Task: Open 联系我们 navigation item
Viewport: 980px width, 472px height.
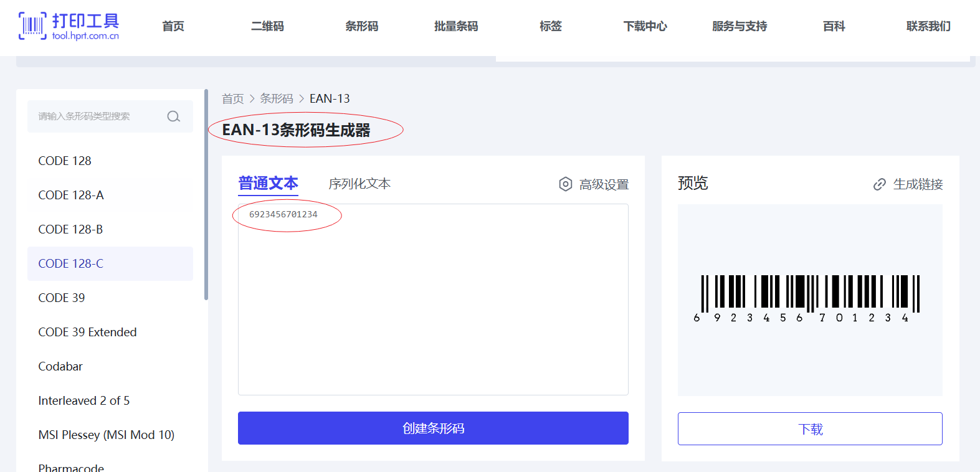Action: (928, 26)
